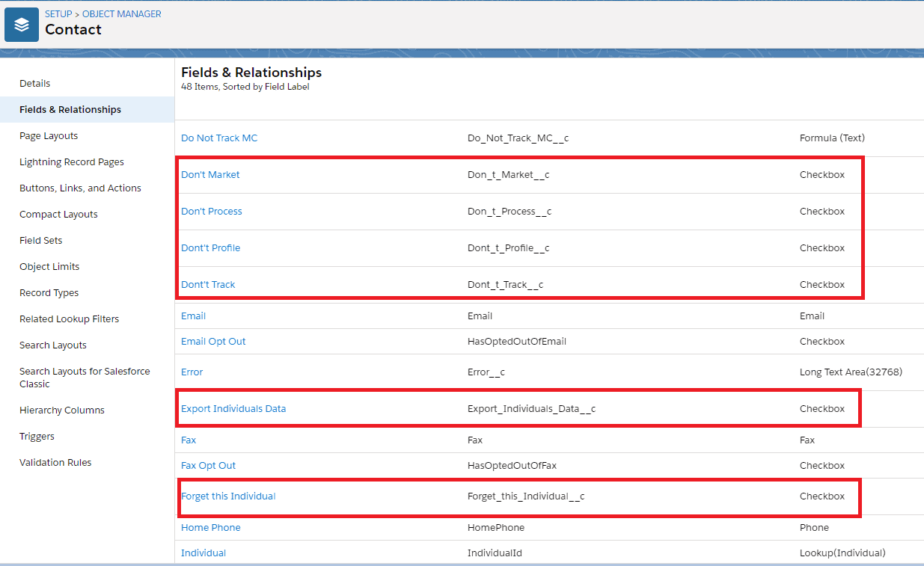This screenshot has width=924, height=566.
Task: Open Lightning Record Pages section
Action: tap(72, 162)
